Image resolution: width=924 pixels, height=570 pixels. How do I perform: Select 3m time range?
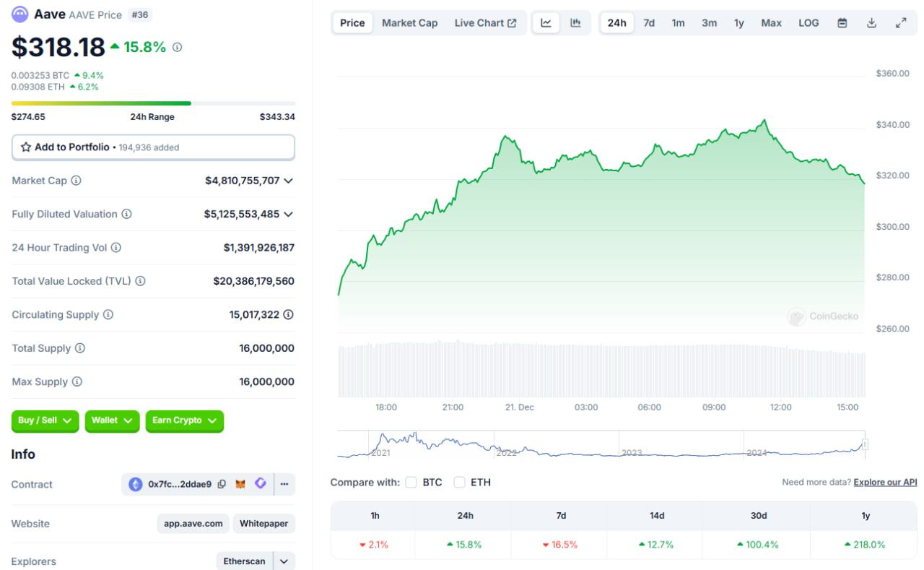click(x=710, y=23)
